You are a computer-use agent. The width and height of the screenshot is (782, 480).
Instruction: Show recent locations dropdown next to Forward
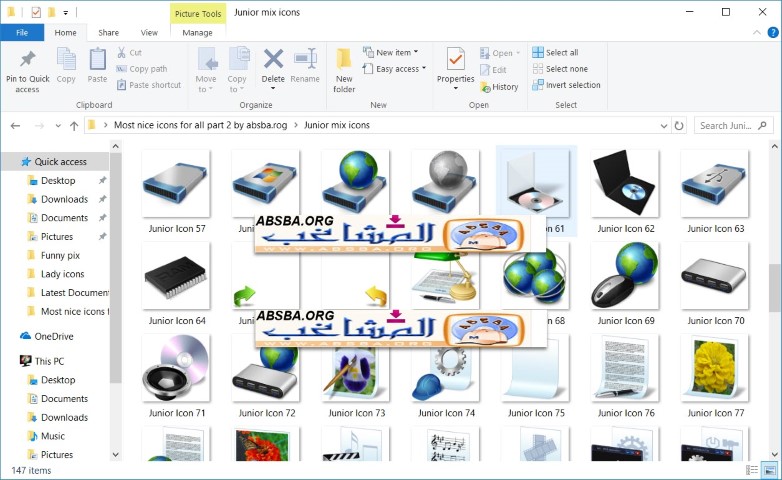point(58,126)
